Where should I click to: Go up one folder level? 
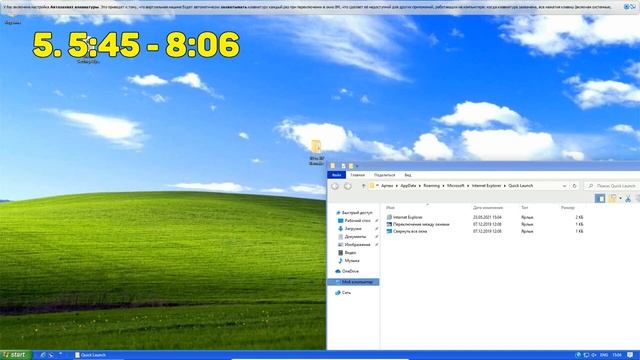[x=363, y=186]
